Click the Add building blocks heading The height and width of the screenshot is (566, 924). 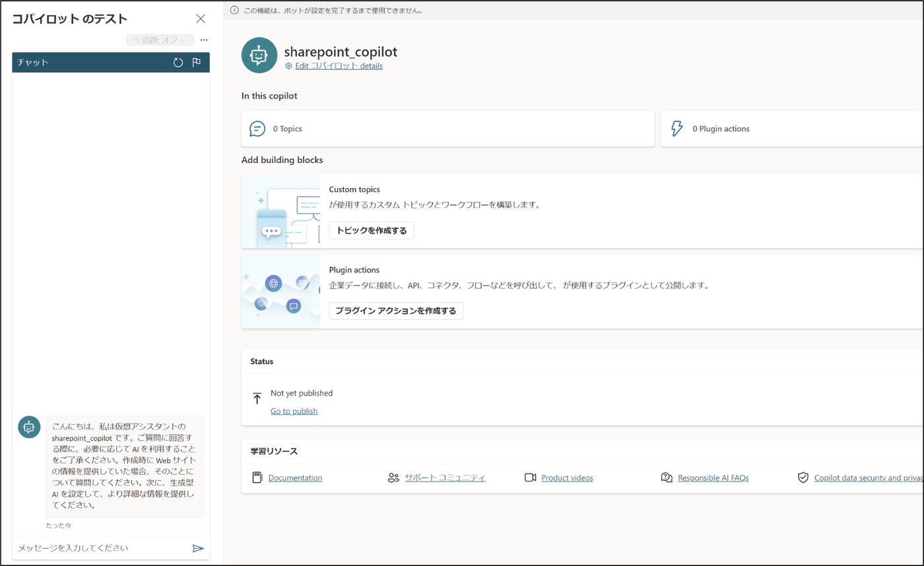[x=282, y=160]
